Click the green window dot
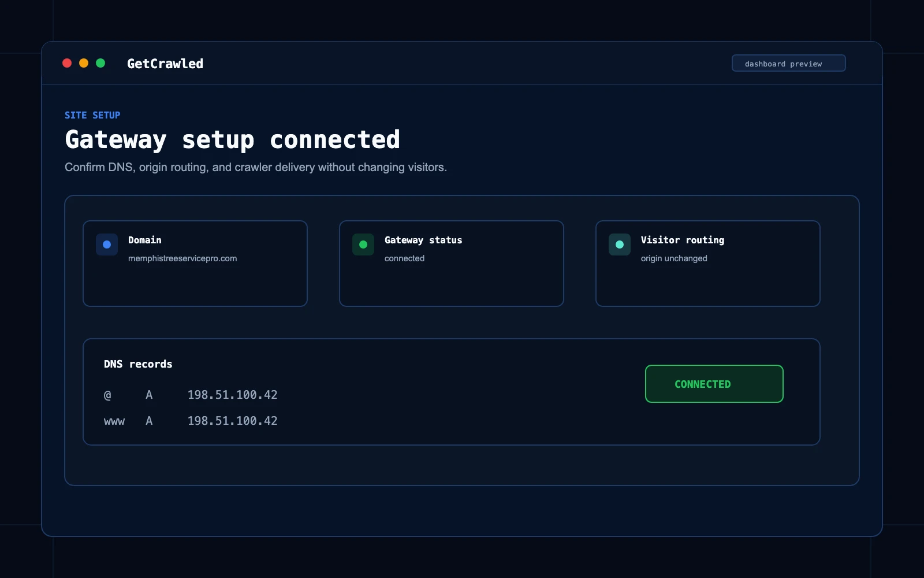924x578 pixels. coord(100,63)
